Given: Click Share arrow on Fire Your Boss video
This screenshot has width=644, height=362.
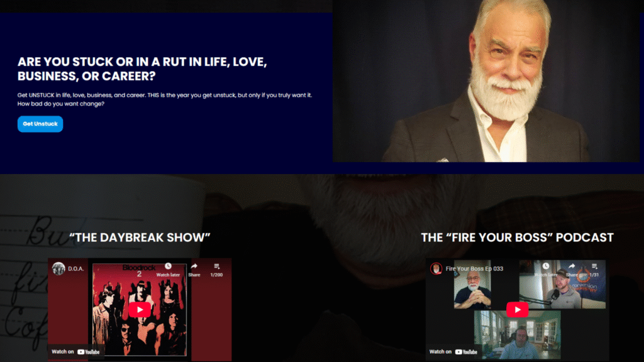Looking at the screenshot, I should 572,270.
